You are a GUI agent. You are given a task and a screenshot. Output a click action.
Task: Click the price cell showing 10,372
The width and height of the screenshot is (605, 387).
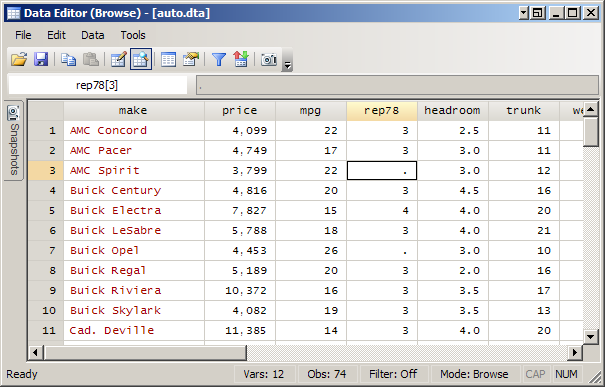240,291
